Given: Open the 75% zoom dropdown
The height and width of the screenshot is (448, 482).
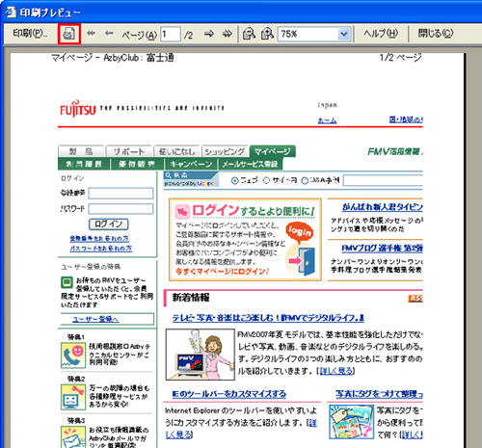Looking at the screenshot, I should tap(344, 34).
